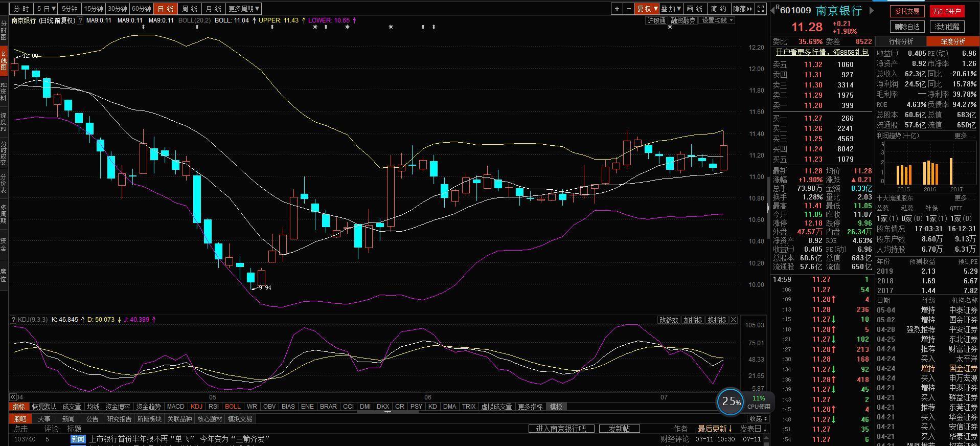This screenshot has width=980, height=446.
Task: Toggle 融资融券 overlay
Action: [x=683, y=20]
